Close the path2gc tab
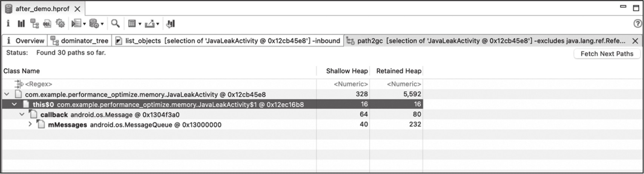 pyautogui.click(x=635, y=41)
